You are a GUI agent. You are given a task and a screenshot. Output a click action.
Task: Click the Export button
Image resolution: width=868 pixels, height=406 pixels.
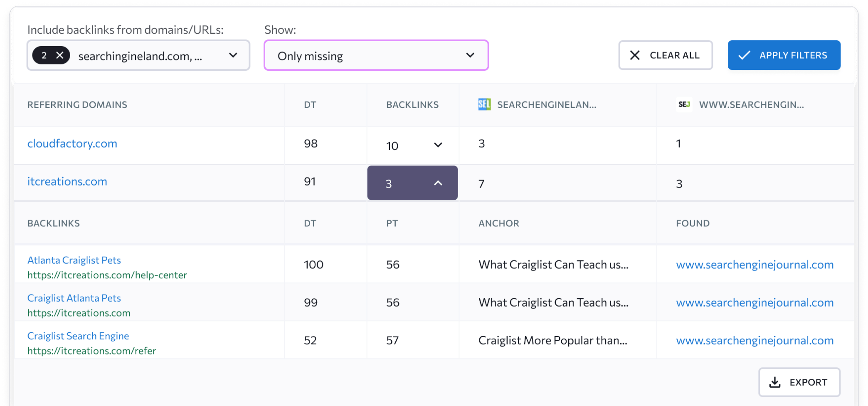point(799,382)
